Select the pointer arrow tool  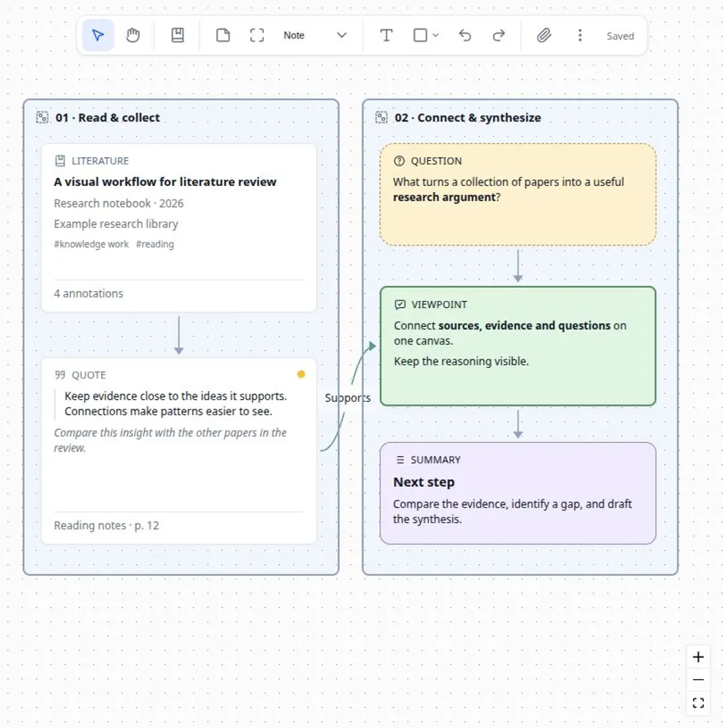pyautogui.click(x=98, y=35)
